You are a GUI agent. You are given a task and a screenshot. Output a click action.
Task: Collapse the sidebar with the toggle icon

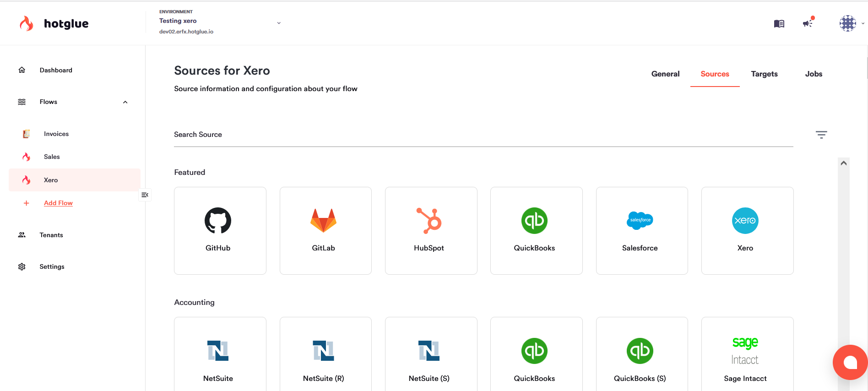[x=145, y=195]
